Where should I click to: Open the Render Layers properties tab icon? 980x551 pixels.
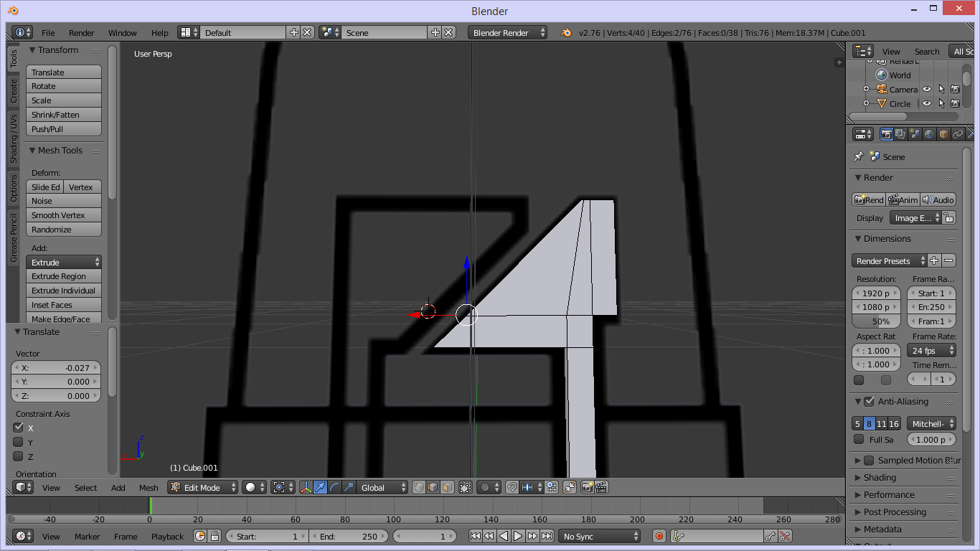tap(900, 134)
